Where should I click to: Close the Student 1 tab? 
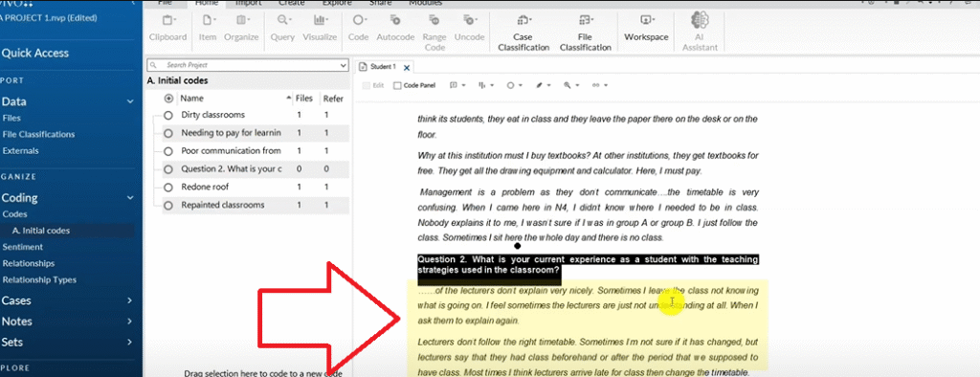tap(406, 68)
